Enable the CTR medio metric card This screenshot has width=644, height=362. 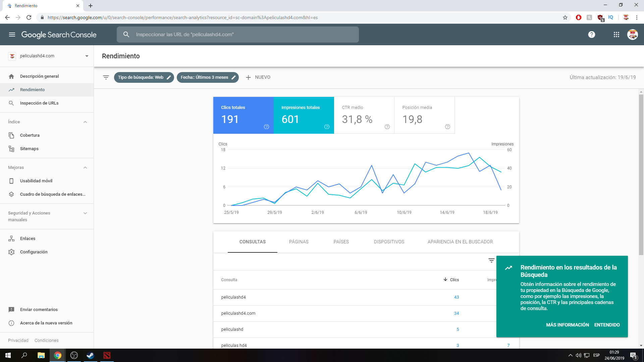coord(364,115)
